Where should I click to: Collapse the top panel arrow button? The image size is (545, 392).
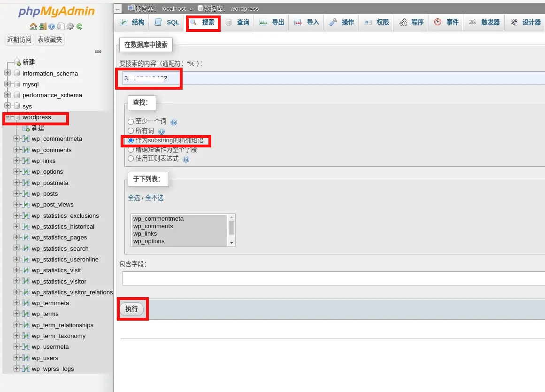(x=118, y=9)
